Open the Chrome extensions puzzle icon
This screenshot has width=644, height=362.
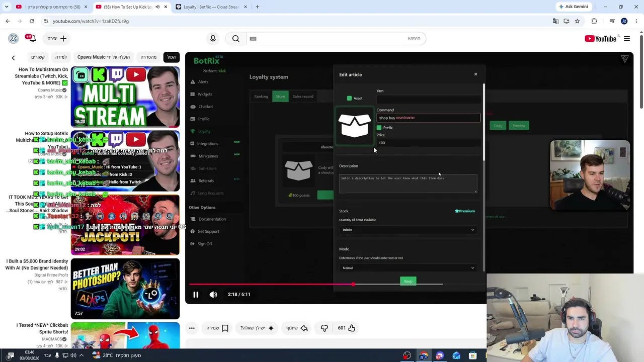point(594,21)
